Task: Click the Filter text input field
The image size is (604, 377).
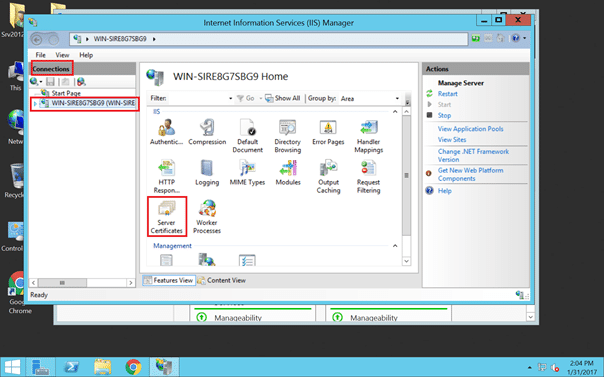Action: [x=198, y=99]
